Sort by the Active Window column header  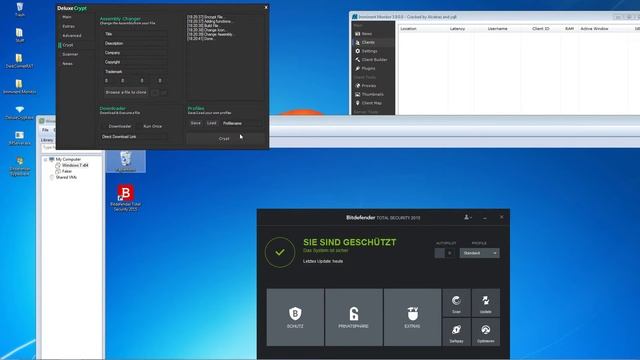pyautogui.click(x=594, y=29)
